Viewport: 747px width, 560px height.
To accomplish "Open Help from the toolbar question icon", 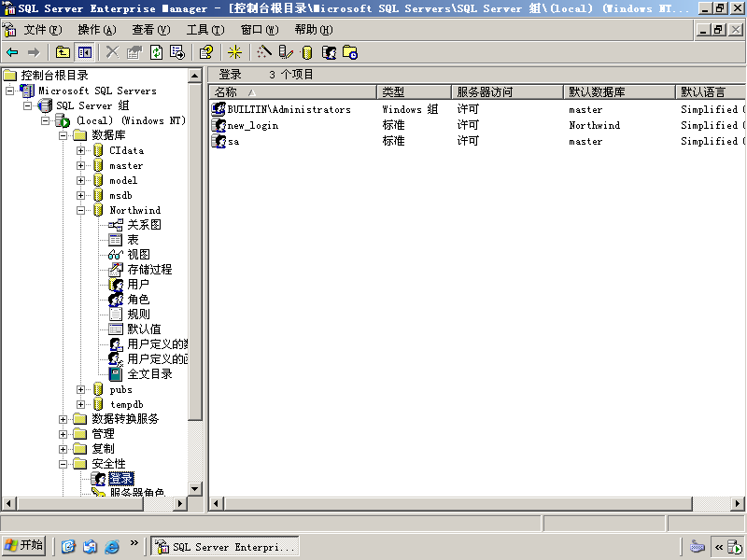I will point(206,52).
